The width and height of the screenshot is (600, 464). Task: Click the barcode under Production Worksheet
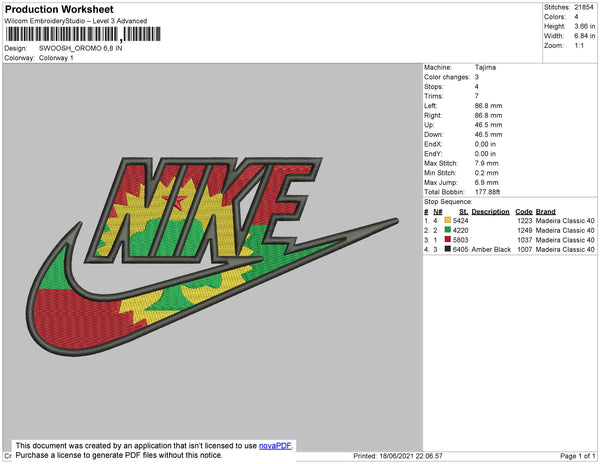83,34
